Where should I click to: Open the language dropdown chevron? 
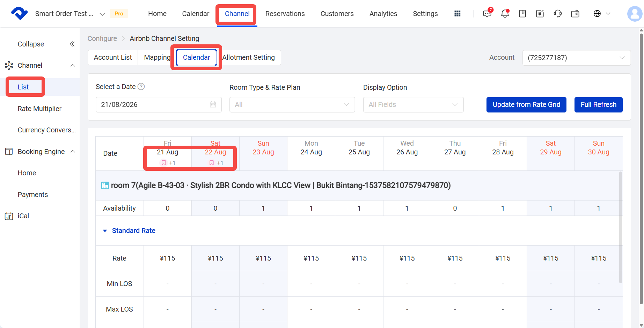coord(608,14)
